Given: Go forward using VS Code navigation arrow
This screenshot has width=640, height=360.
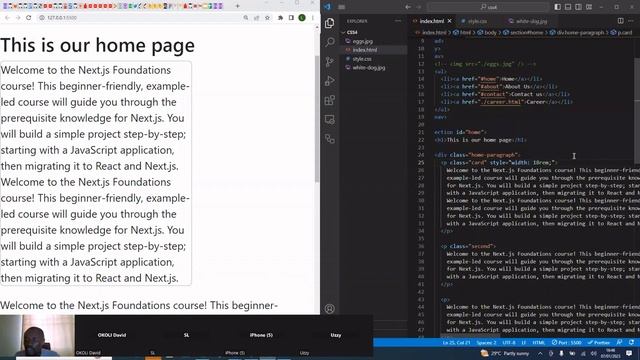Looking at the screenshot, I should point(419,7).
